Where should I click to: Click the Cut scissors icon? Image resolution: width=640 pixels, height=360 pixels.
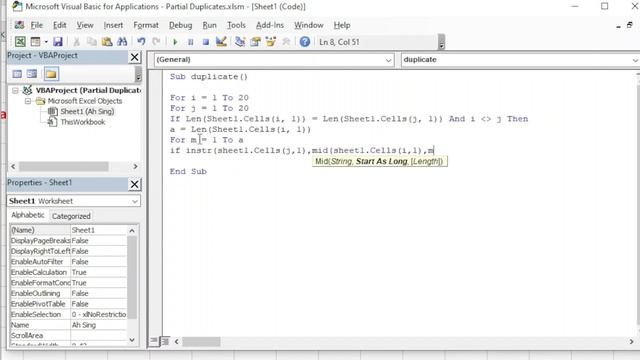pos(76,42)
